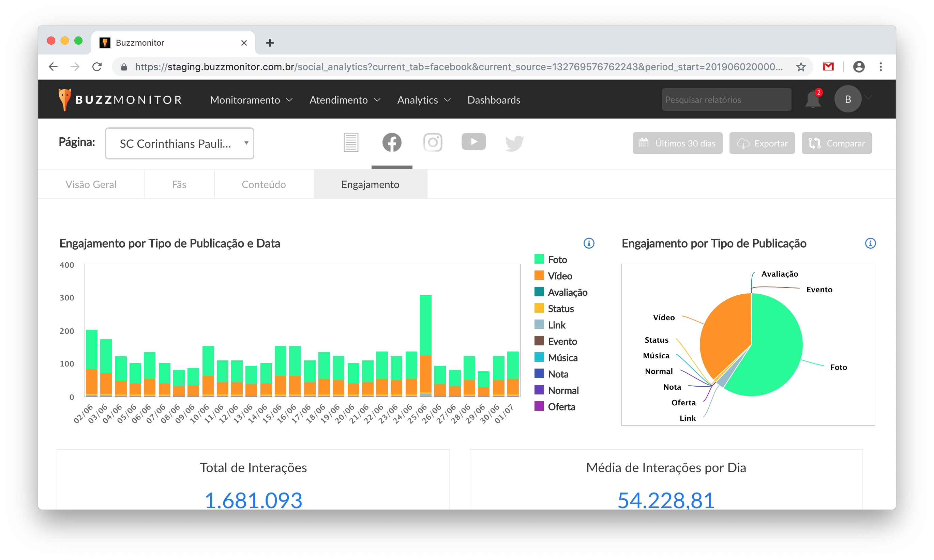Open the Página selector dropdown

(180, 144)
